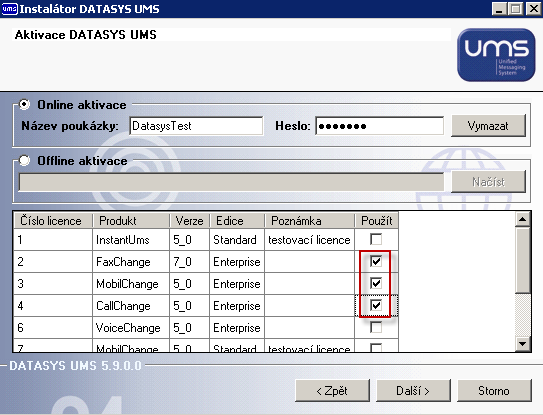Select the Online aktivace radio button
This screenshot has width=543, height=415.
pos(25,104)
